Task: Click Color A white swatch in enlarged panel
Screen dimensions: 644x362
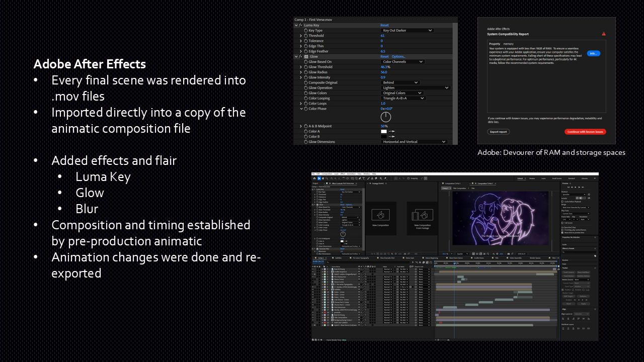Action: 384,131
